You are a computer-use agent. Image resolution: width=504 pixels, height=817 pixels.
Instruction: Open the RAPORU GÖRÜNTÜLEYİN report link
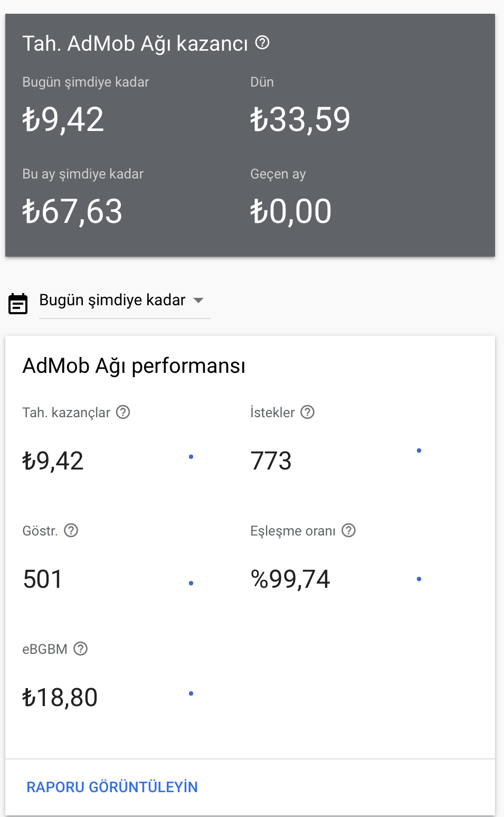coord(112,787)
